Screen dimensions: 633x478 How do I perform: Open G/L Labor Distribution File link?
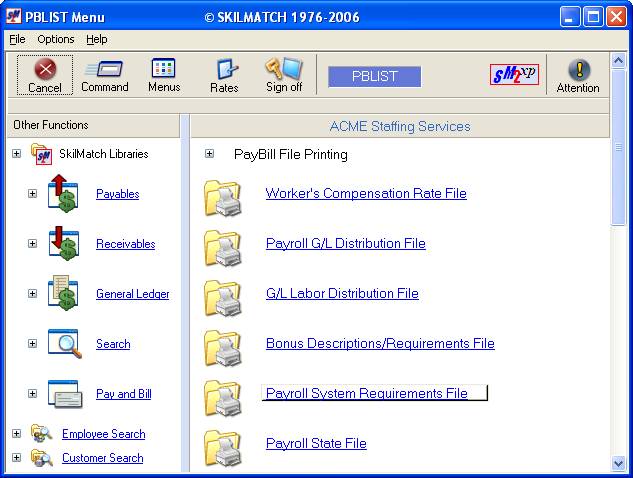(x=342, y=294)
